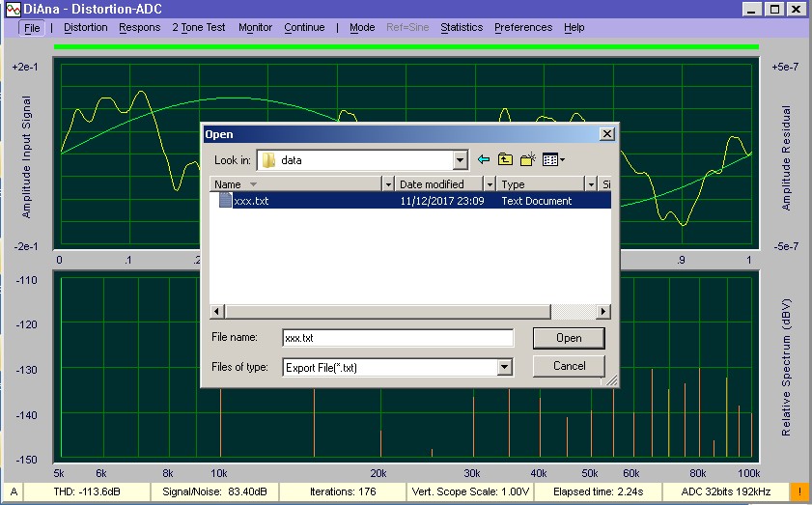The image size is (812, 505).
Task: Click the Signal/Noise 83.40dB status entry
Action: coord(214,491)
